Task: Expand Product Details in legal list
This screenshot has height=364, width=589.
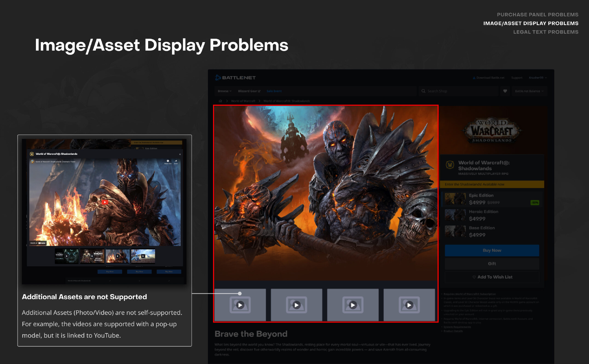Action: pos(453,331)
